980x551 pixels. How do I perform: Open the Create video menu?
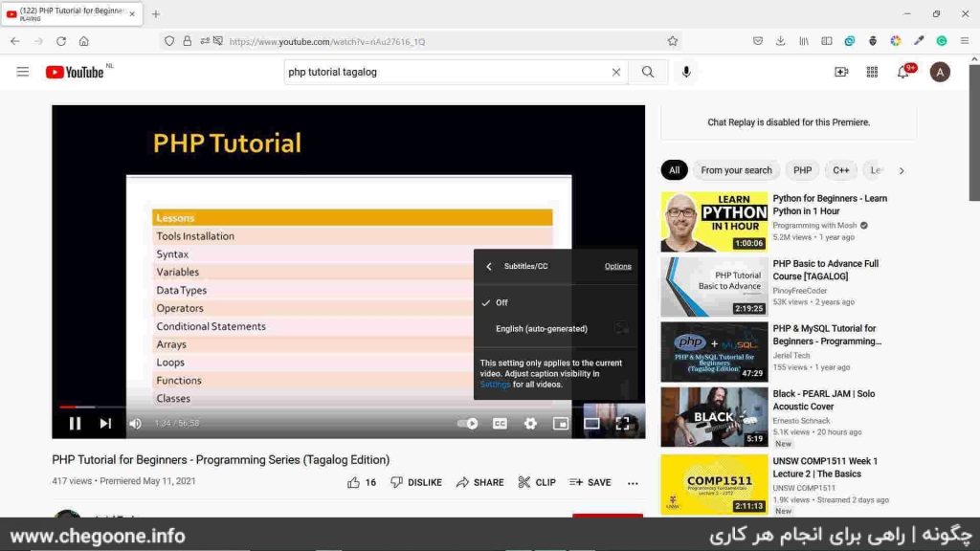pos(841,72)
